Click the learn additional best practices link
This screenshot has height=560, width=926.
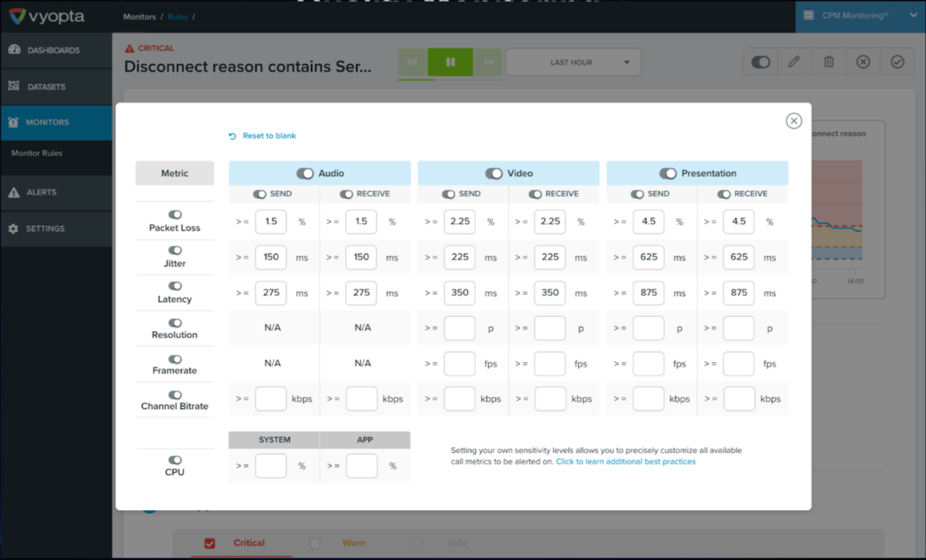pyautogui.click(x=625, y=462)
